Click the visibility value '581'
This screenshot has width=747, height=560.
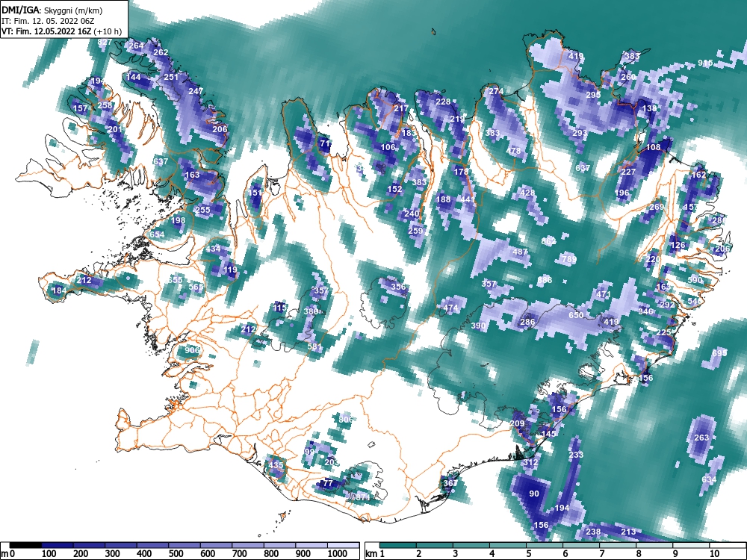click(x=315, y=346)
